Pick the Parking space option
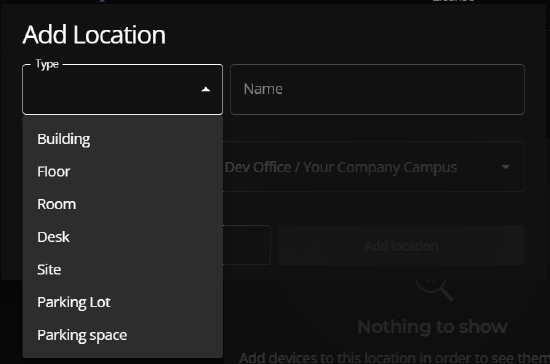 pos(122,335)
